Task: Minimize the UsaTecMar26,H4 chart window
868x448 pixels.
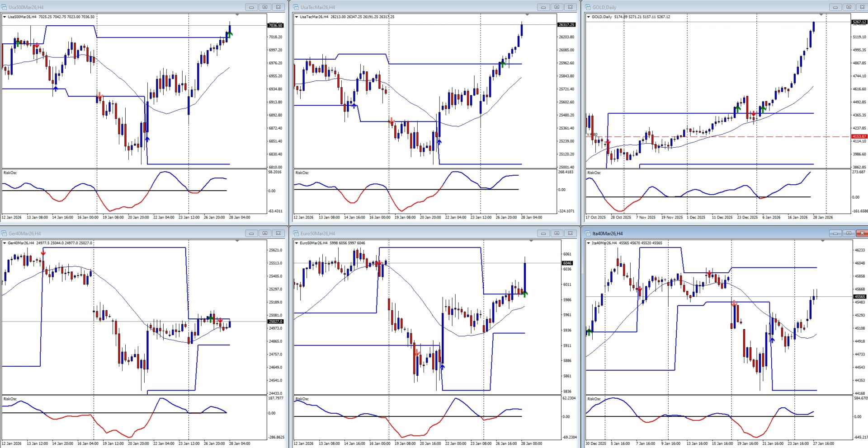Action: [x=543, y=7]
